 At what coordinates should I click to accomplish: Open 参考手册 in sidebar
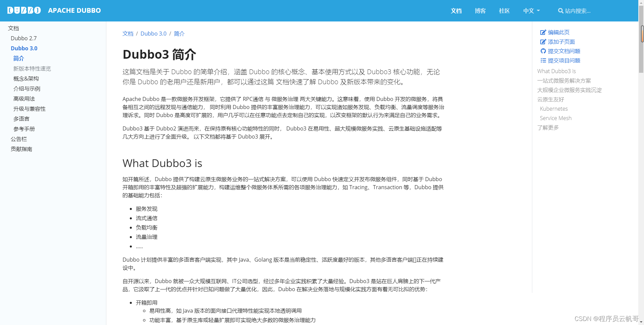(x=24, y=129)
